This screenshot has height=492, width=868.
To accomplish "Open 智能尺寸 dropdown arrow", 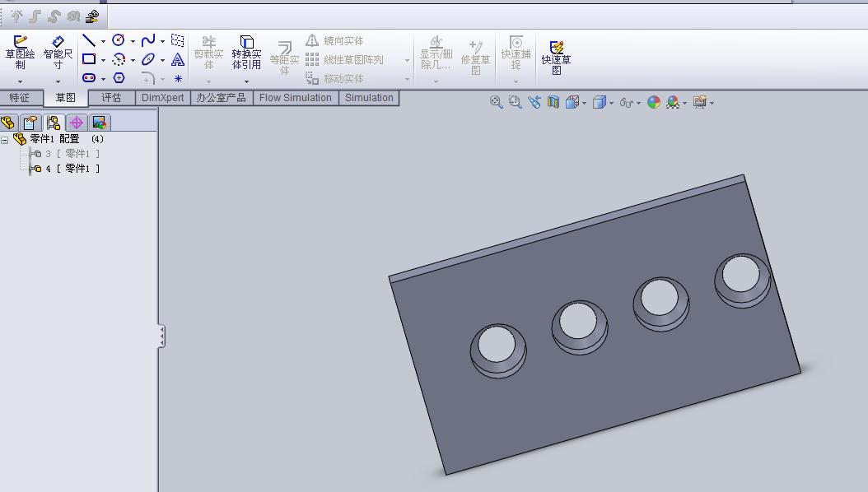I will 58,81.
